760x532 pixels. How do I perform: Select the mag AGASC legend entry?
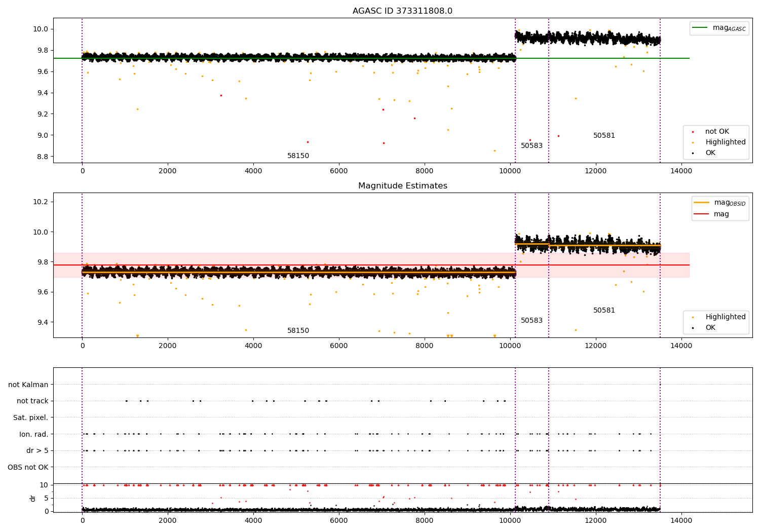(719, 28)
